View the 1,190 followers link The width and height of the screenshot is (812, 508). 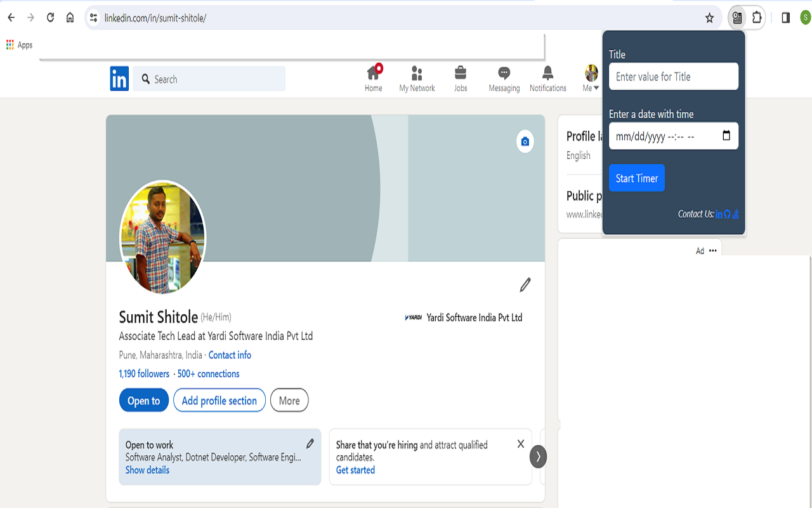pos(144,373)
